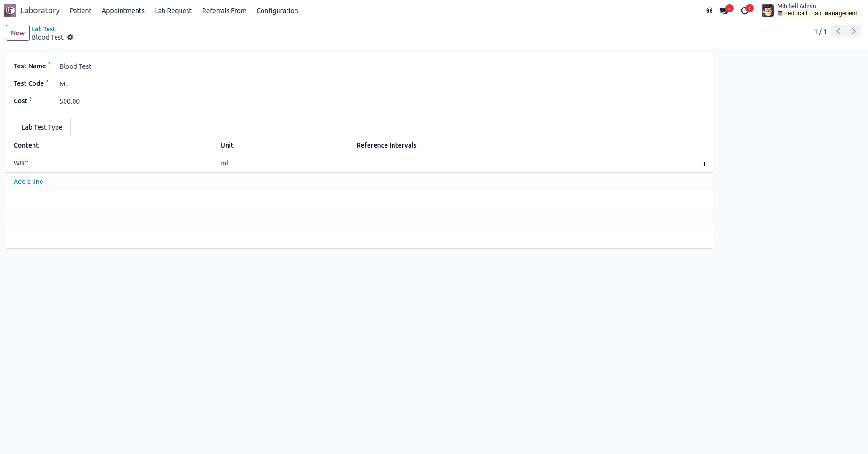
Task: Open the gear actions menu beside Blood Test
Action: (70, 37)
